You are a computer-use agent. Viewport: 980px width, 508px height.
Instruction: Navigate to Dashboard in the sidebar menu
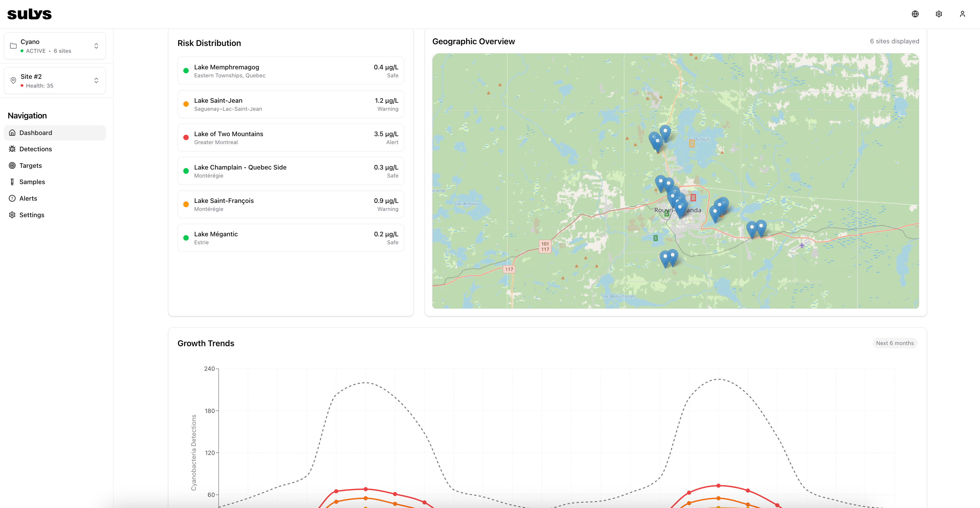(36, 132)
